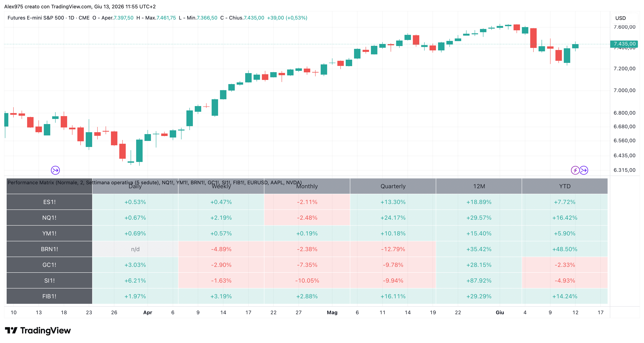Select the GC1! row label
The width and height of the screenshot is (644, 343).
click(x=49, y=265)
